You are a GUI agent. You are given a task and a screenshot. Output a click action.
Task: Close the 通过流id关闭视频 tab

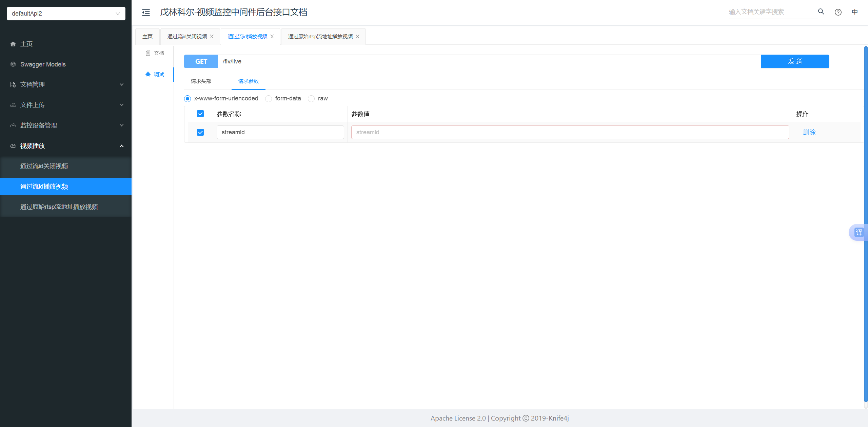(x=212, y=37)
